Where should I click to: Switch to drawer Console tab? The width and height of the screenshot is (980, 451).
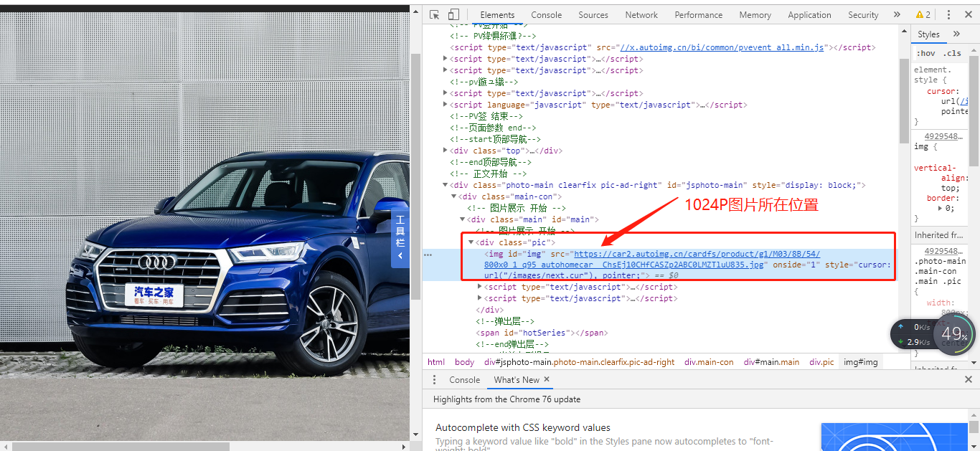click(x=464, y=380)
